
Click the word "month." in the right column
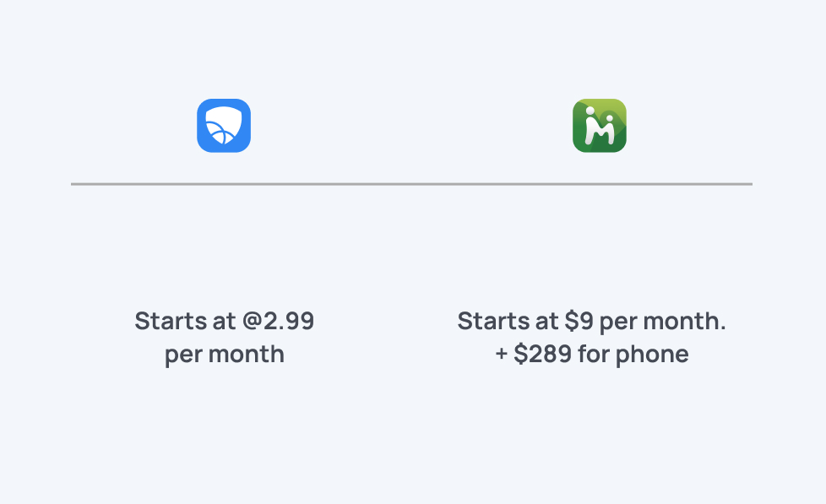[x=693, y=321]
